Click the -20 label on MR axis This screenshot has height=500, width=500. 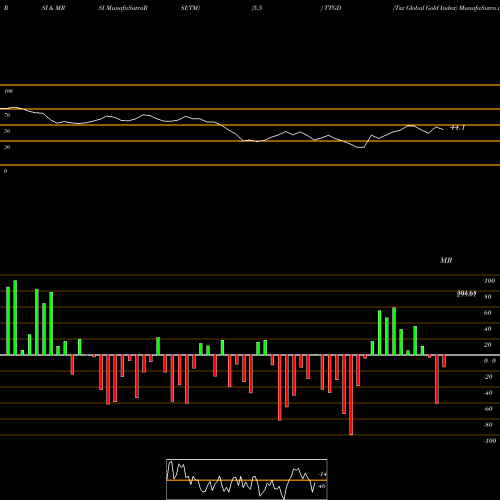pos(488,377)
